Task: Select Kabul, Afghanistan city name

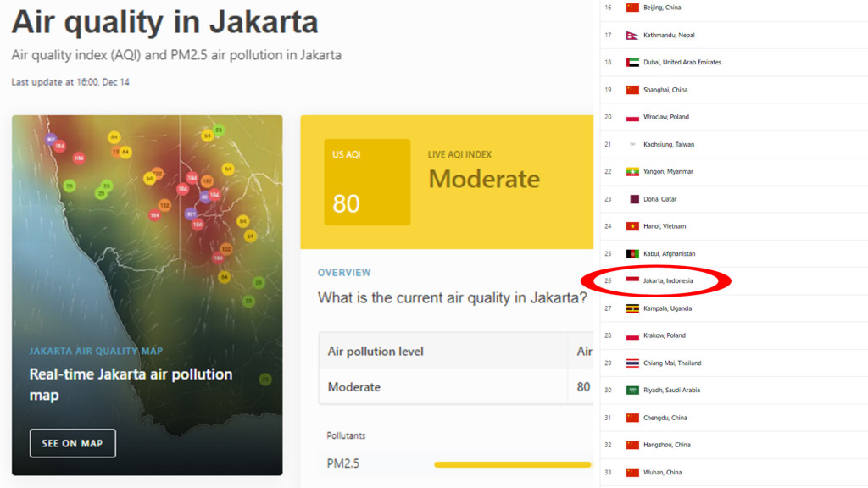Action: click(670, 254)
